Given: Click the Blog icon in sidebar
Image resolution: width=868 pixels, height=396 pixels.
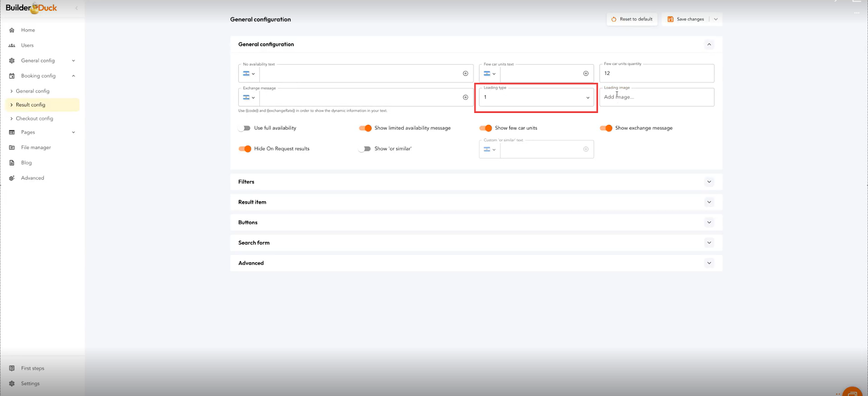Looking at the screenshot, I should point(12,163).
